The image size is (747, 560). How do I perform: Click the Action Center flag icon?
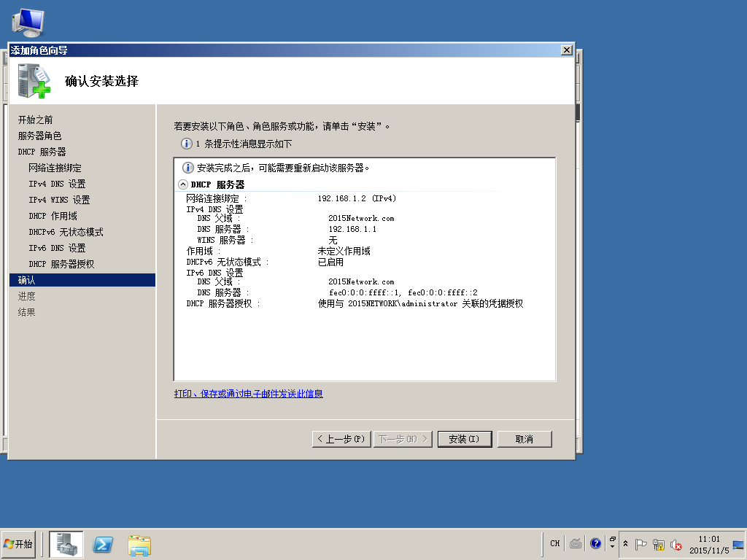[640, 544]
